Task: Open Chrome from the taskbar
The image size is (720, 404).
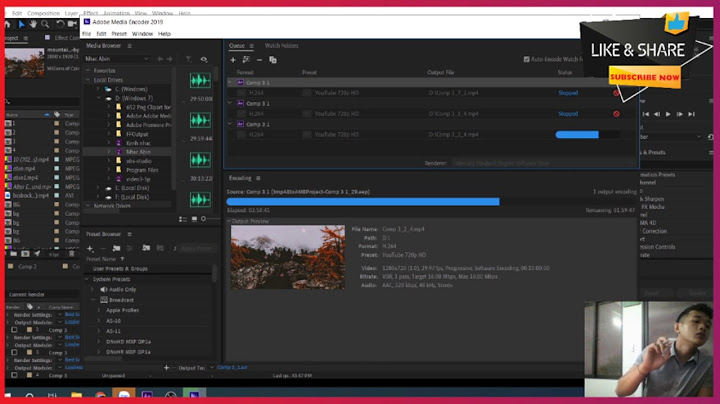Action: pos(100,395)
